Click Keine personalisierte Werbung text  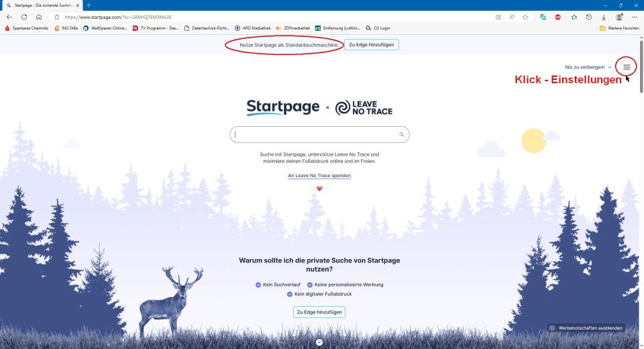click(349, 285)
